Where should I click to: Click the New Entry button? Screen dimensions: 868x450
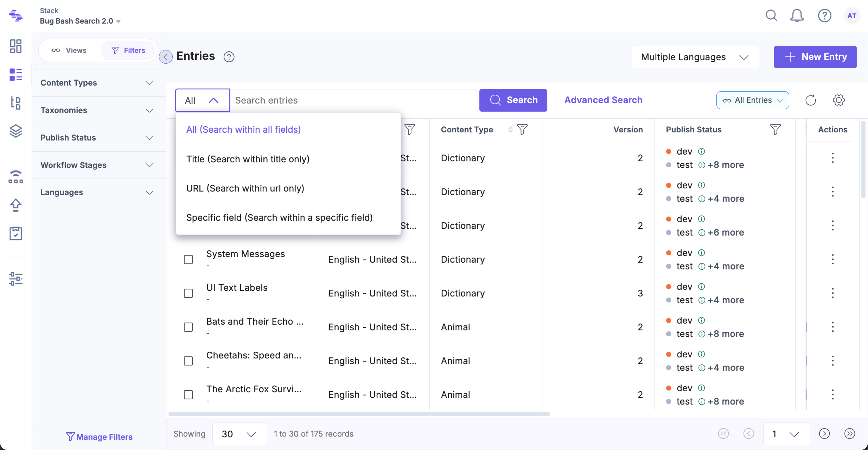815,57
